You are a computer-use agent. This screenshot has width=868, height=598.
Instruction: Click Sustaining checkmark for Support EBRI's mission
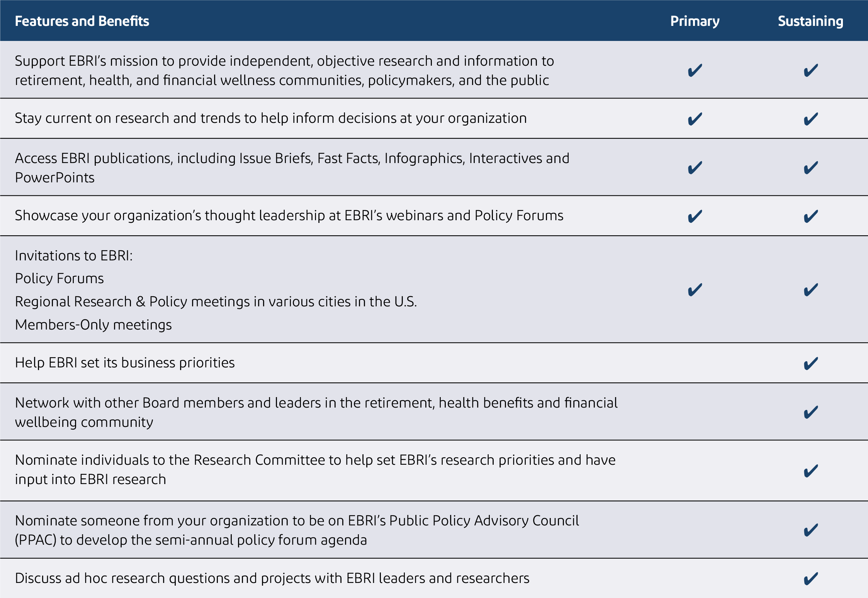(810, 70)
